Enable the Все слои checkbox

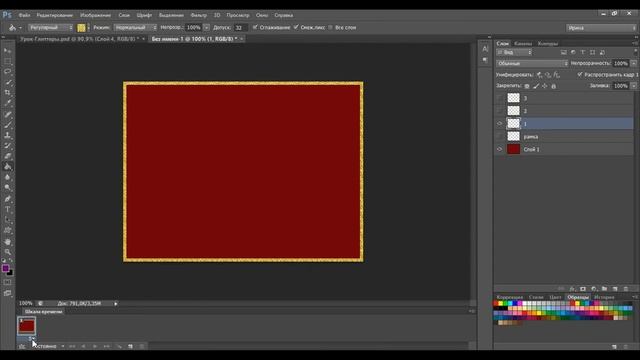(330, 27)
